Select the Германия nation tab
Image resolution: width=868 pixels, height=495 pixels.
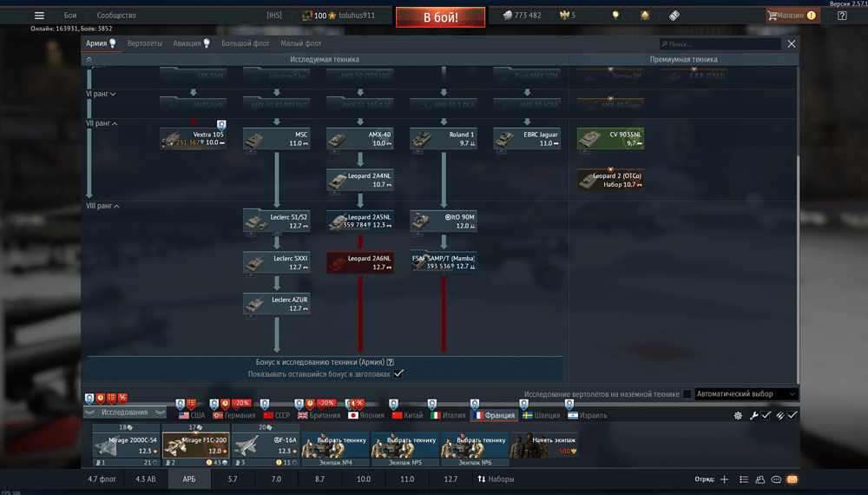[234, 415]
